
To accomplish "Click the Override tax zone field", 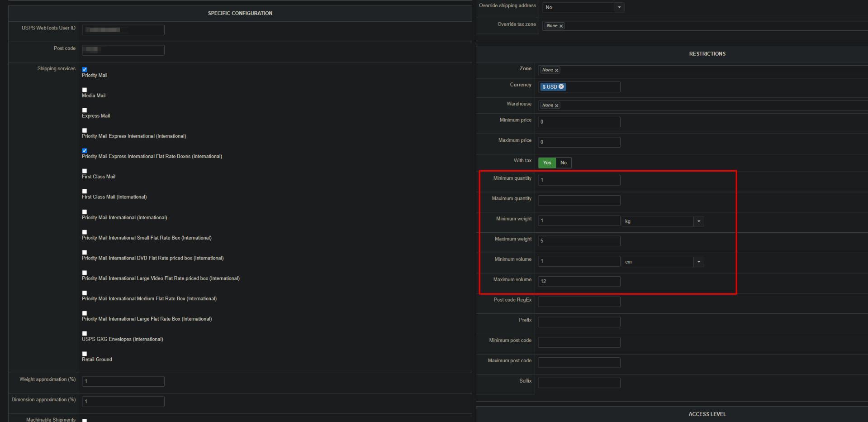I will (705, 26).
